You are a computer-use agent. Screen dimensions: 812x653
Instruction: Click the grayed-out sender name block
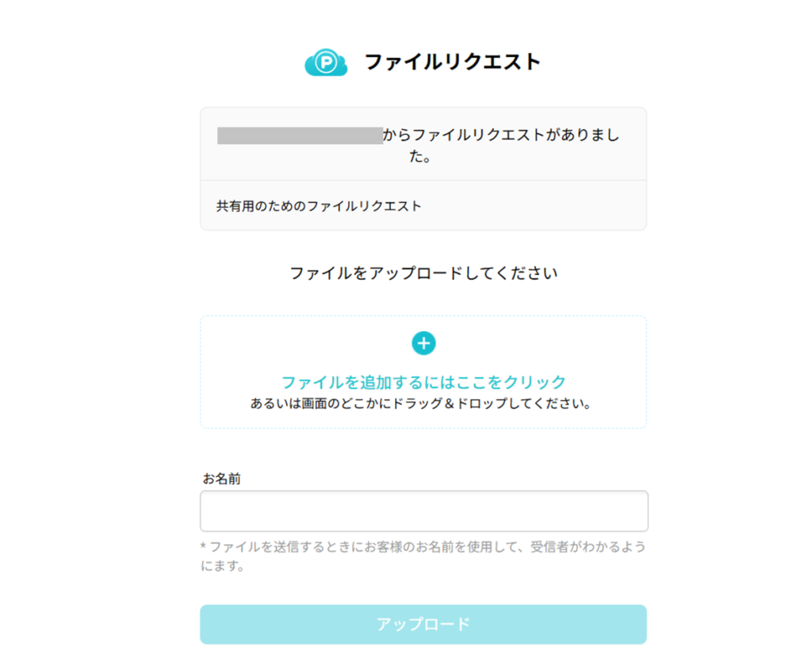point(300,136)
